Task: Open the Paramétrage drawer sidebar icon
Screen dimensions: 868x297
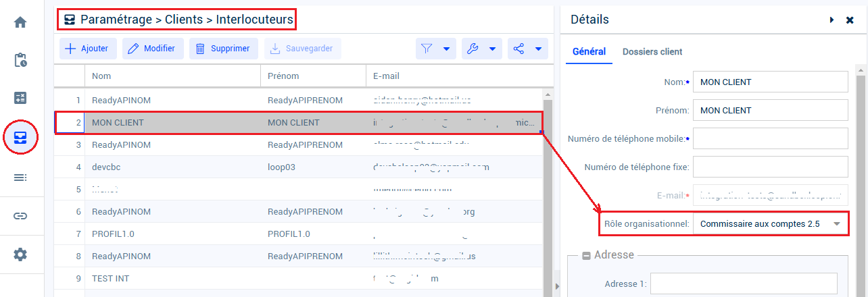Action: tap(20, 138)
